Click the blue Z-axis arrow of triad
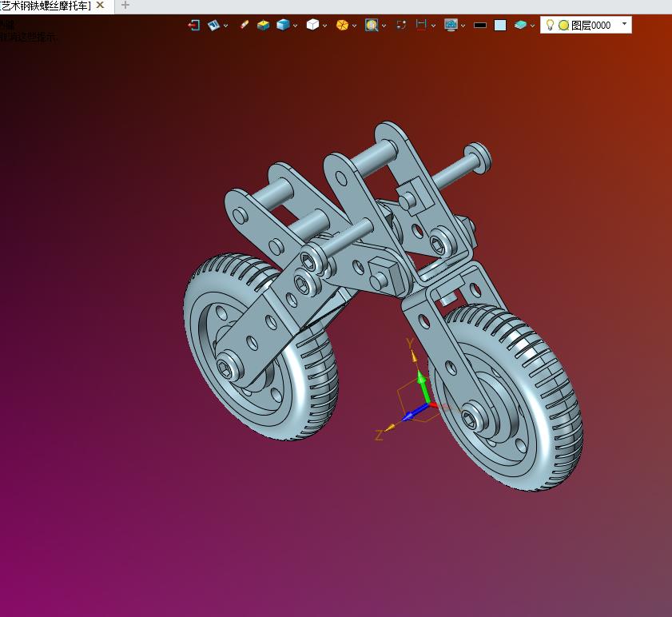 tap(414, 412)
